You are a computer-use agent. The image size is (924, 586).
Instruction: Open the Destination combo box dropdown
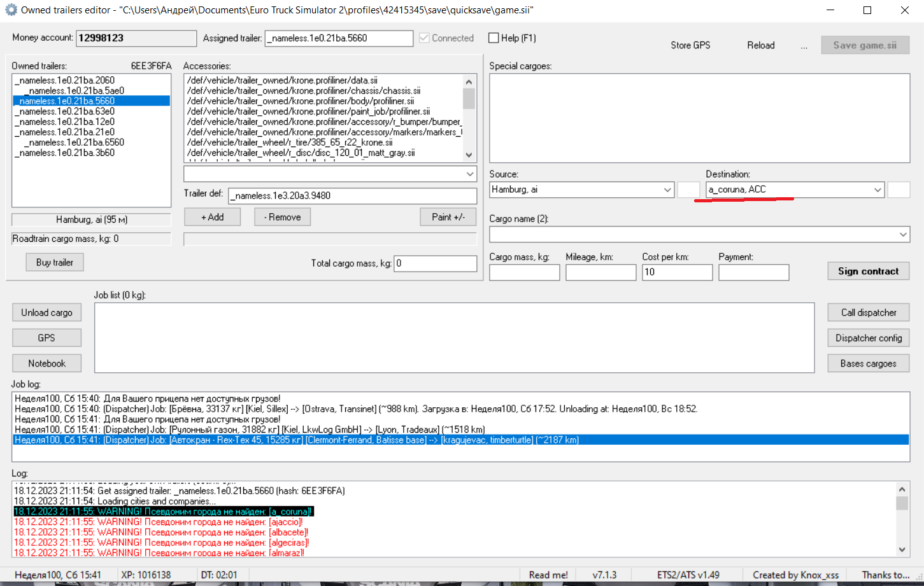point(878,190)
